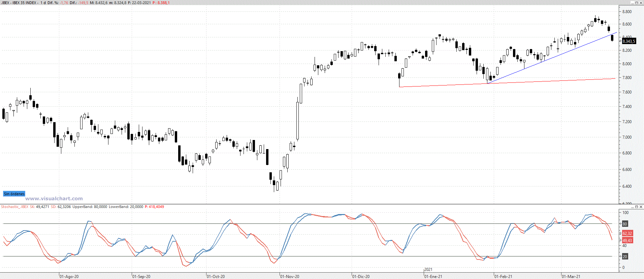Click the 01-Nov-20 date marker

290,276
